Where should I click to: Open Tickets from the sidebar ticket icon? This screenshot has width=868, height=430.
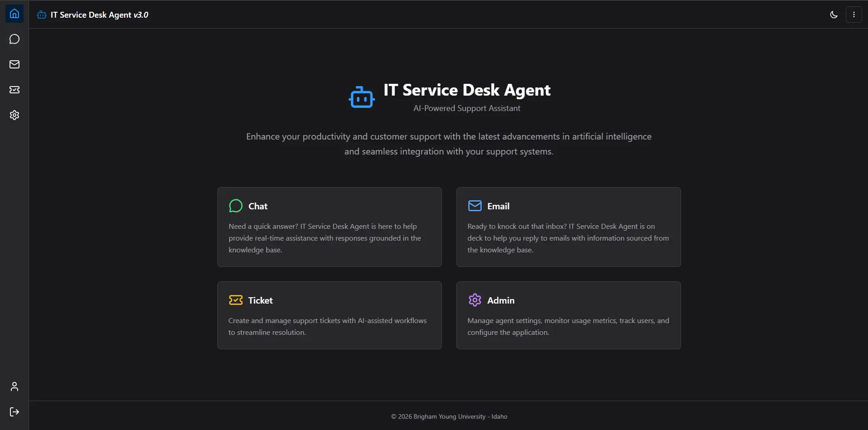tap(14, 90)
